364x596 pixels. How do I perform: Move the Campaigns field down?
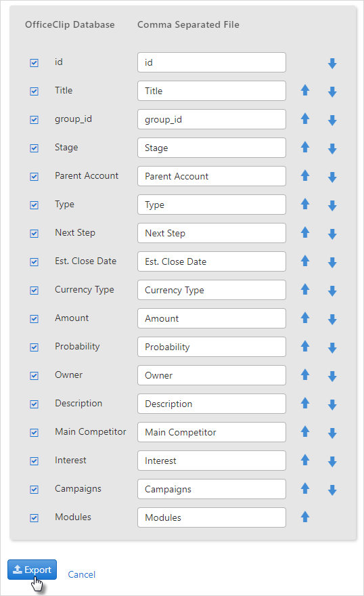(332, 490)
